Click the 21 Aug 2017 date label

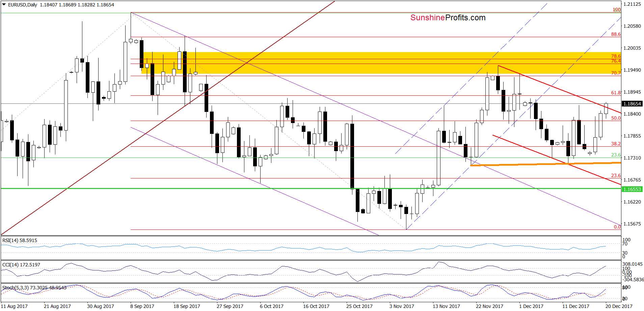tap(57, 306)
